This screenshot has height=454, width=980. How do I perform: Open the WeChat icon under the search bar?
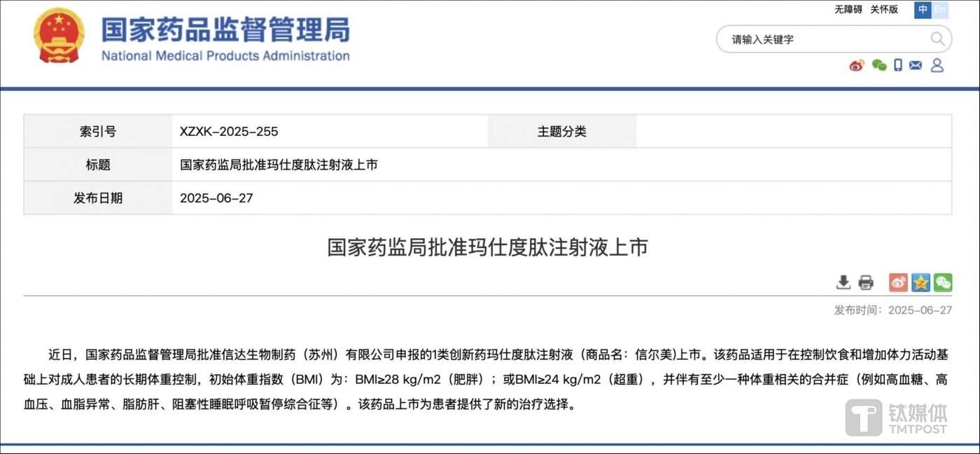tap(879, 65)
